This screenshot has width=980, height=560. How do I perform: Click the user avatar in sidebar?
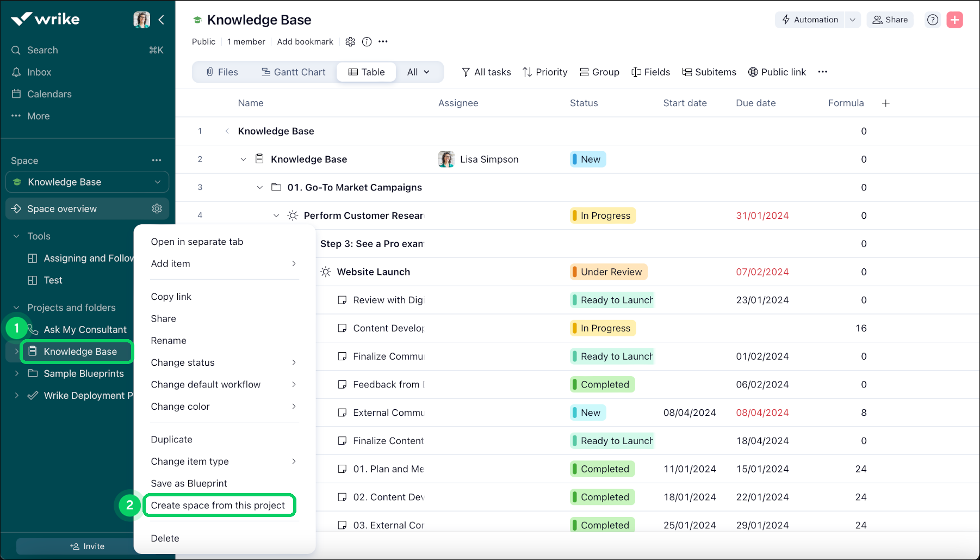[141, 20]
